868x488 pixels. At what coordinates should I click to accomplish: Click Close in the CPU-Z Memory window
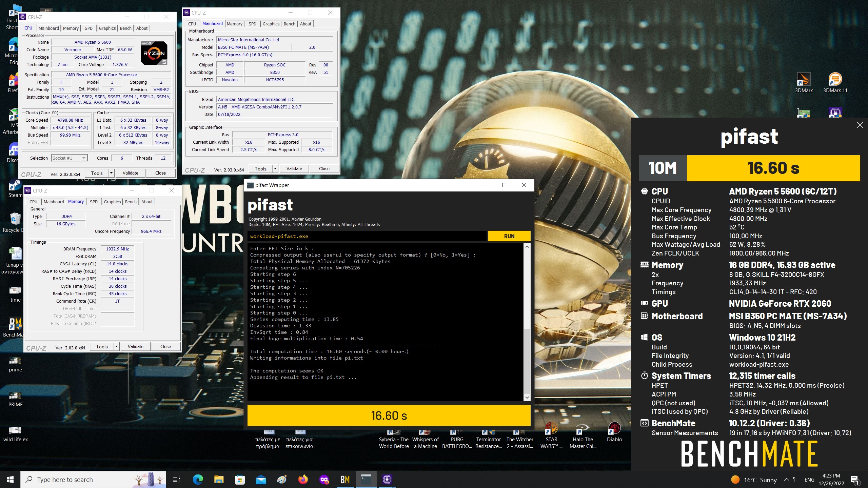(x=165, y=347)
